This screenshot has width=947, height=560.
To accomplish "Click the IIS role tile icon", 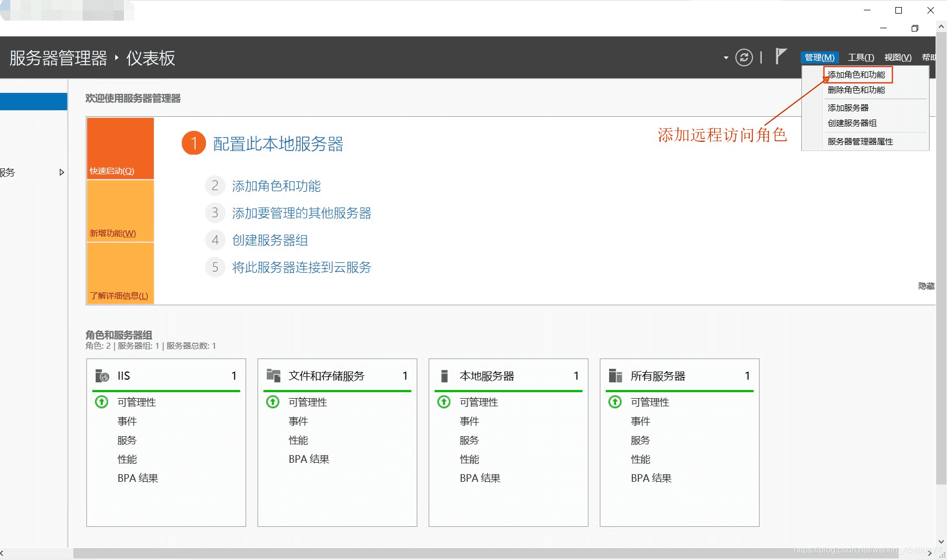I will (102, 376).
